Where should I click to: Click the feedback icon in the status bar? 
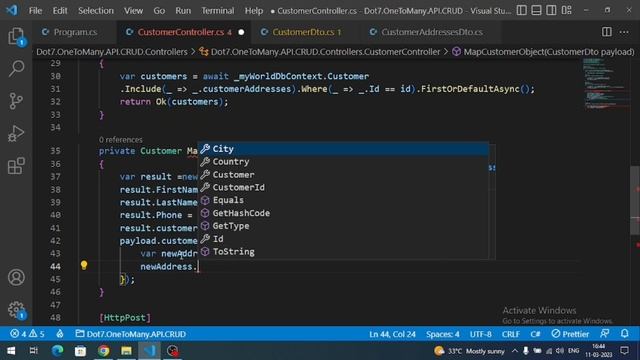click(605, 334)
